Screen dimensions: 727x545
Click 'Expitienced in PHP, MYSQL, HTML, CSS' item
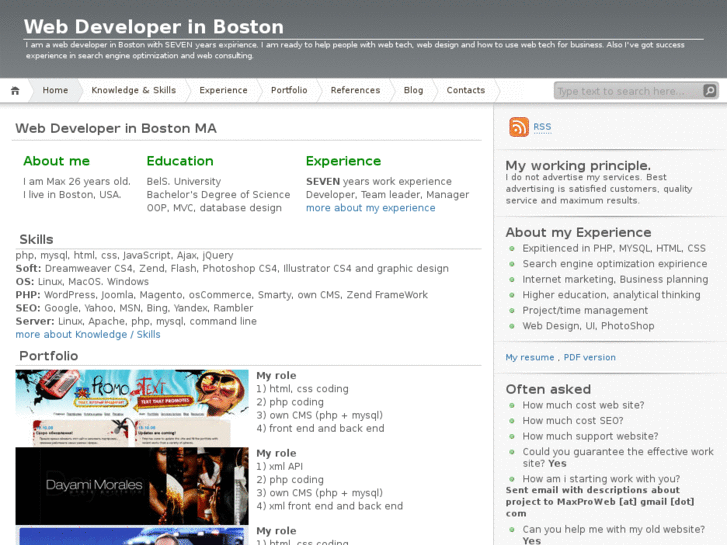pyautogui.click(x=614, y=249)
